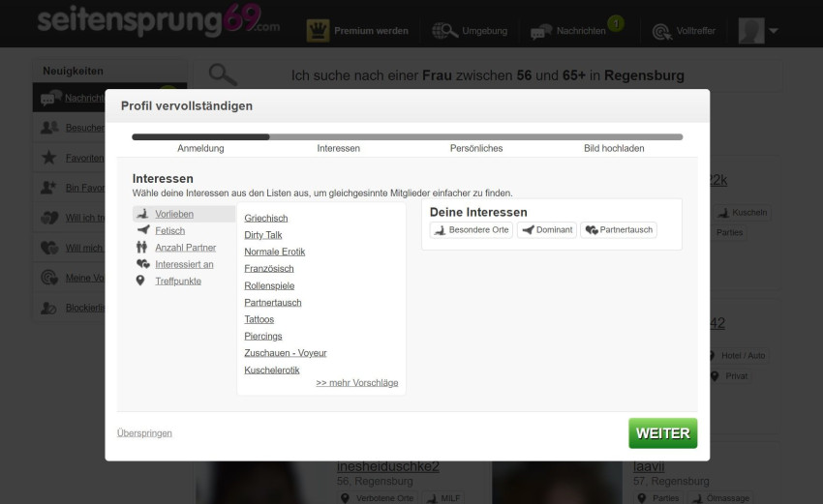This screenshot has width=823, height=504.
Task: Click the Hotel / Auto tag in background results
Action: tap(738, 356)
